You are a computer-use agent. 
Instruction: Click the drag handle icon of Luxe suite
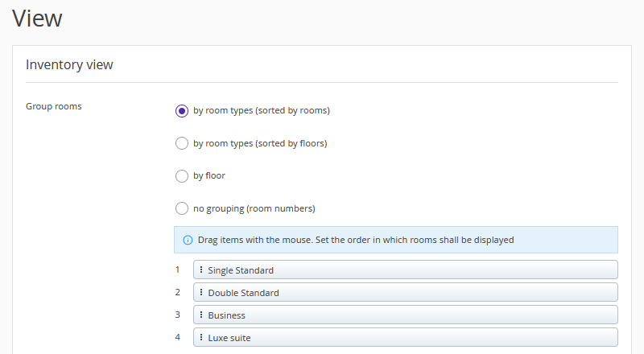coord(201,338)
